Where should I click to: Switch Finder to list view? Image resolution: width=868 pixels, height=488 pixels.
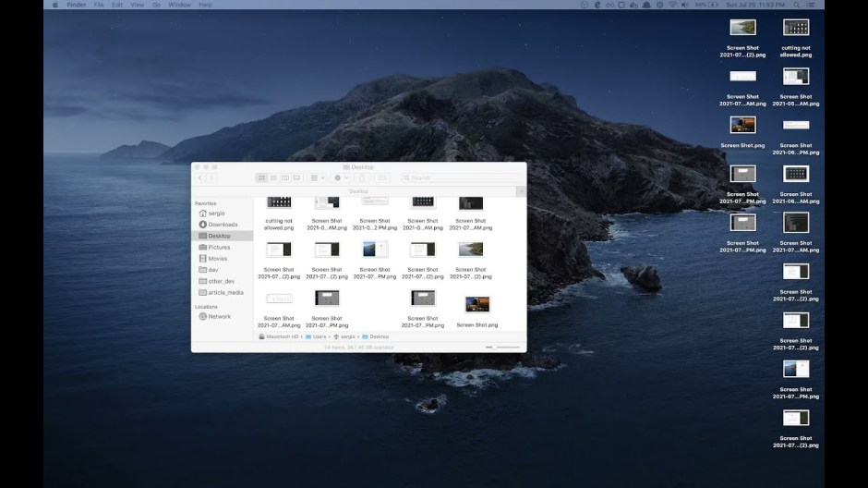coord(273,177)
